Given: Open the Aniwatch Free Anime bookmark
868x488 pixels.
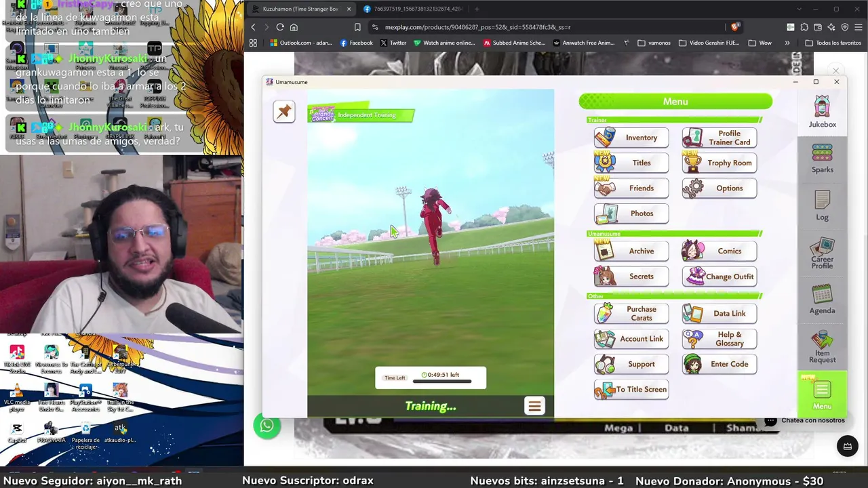Looking at the screenshot, I should 584,43.
